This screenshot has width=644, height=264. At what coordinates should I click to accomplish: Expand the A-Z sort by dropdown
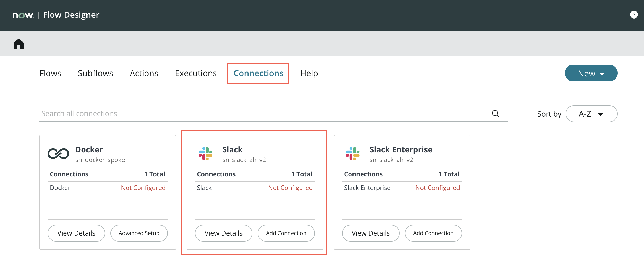[x=591, y=114]
